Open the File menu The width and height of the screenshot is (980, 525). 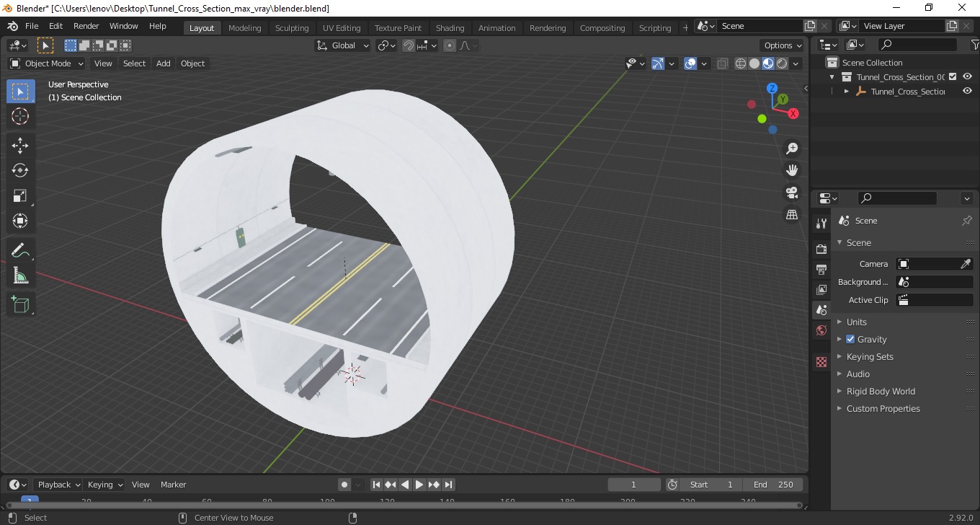click(x=32, y=26)
